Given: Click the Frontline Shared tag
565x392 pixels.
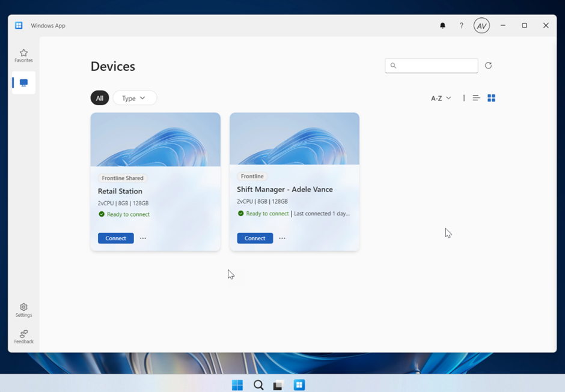Looking at the screenshot, I should pyautogui.click(x=123, y=178).
